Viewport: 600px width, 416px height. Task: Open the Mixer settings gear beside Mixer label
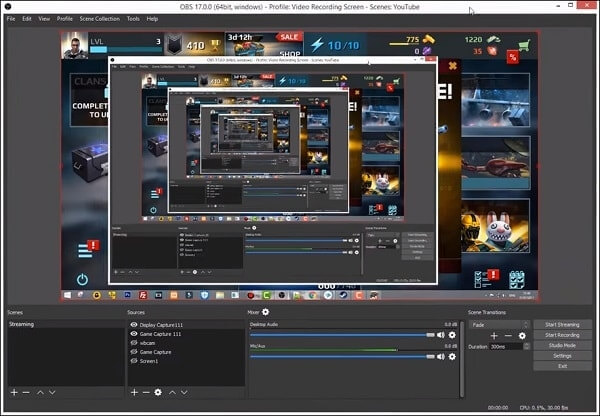coord(266,312)
